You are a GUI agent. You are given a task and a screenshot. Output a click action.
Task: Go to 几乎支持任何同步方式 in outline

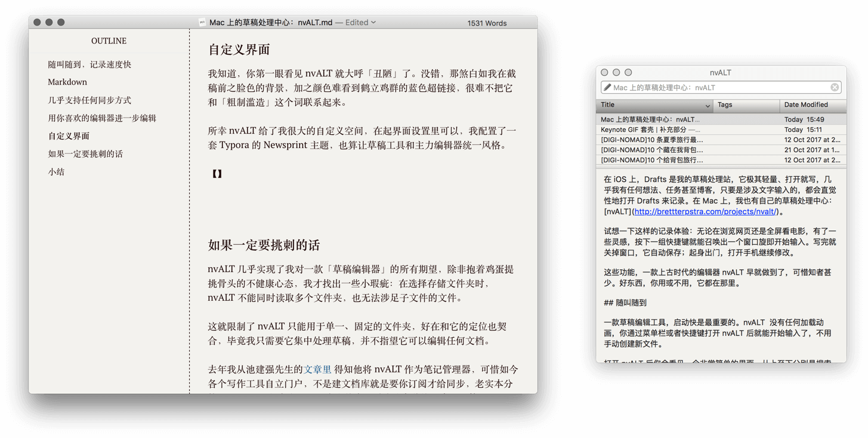coord(89,100)
